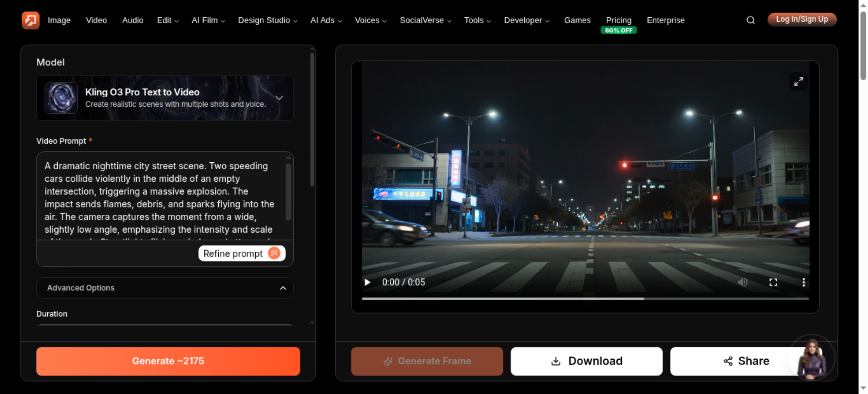
Task: Open video player three-dot options menu
Action: click(804, 282)
